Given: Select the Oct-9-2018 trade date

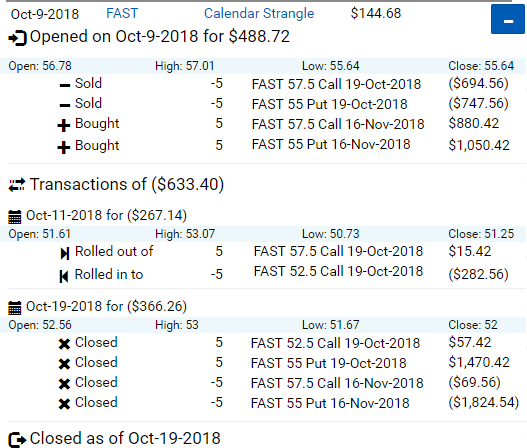Looking at the screenshot, I should pyautogui.click(x=45, y=14).
